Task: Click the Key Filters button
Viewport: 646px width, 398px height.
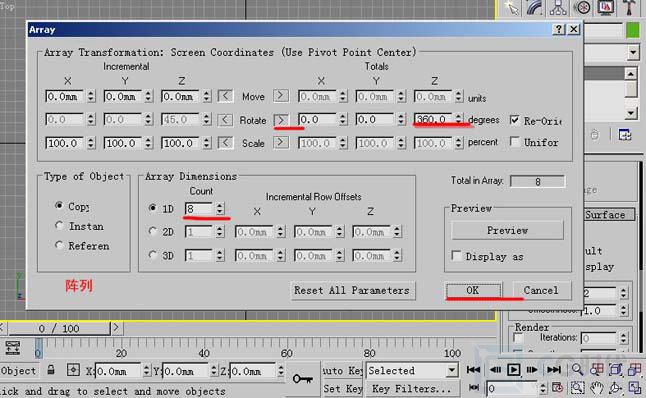Action: coord(411,389)
